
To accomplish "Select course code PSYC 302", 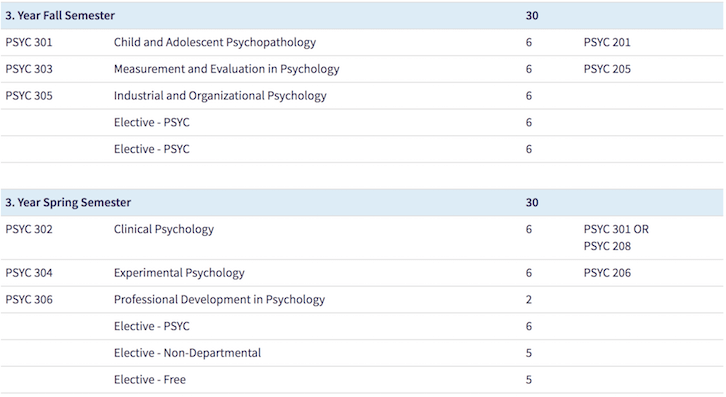I will coord(29,229).
